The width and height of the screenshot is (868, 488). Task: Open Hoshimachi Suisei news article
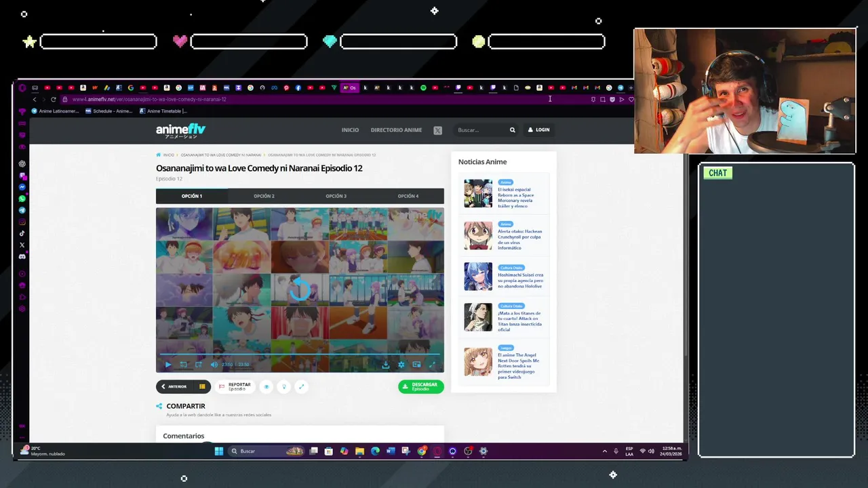520,280
